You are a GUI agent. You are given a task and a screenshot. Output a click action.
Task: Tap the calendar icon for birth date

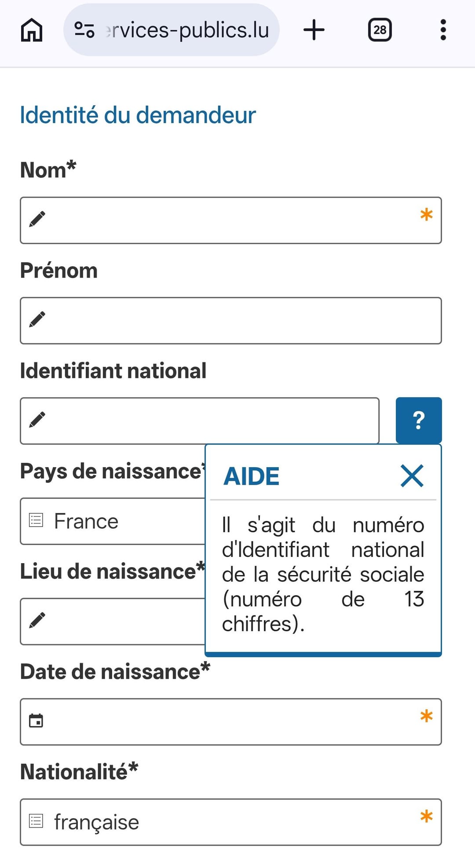point(36,721)
